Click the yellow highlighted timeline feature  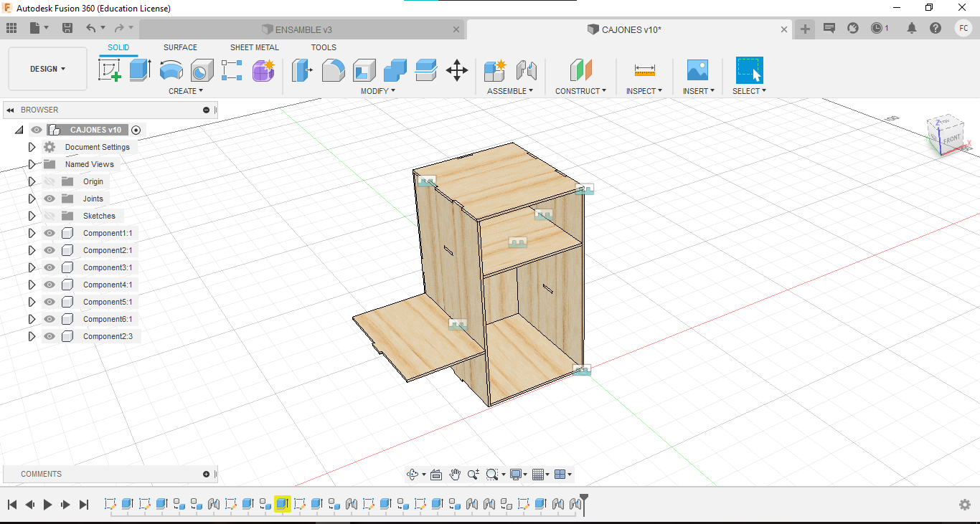click(282, 504)
